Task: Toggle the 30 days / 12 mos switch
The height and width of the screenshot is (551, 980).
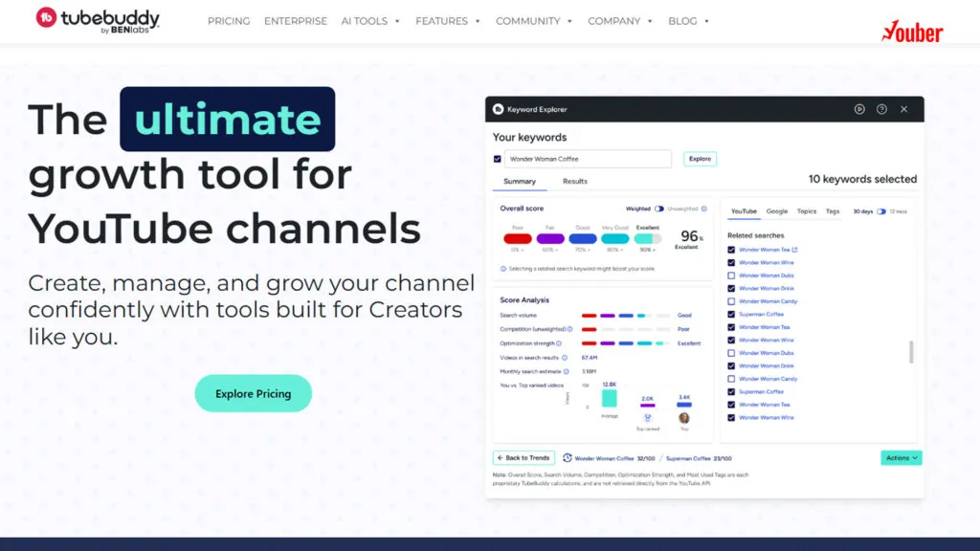Action: coord(881,211)
